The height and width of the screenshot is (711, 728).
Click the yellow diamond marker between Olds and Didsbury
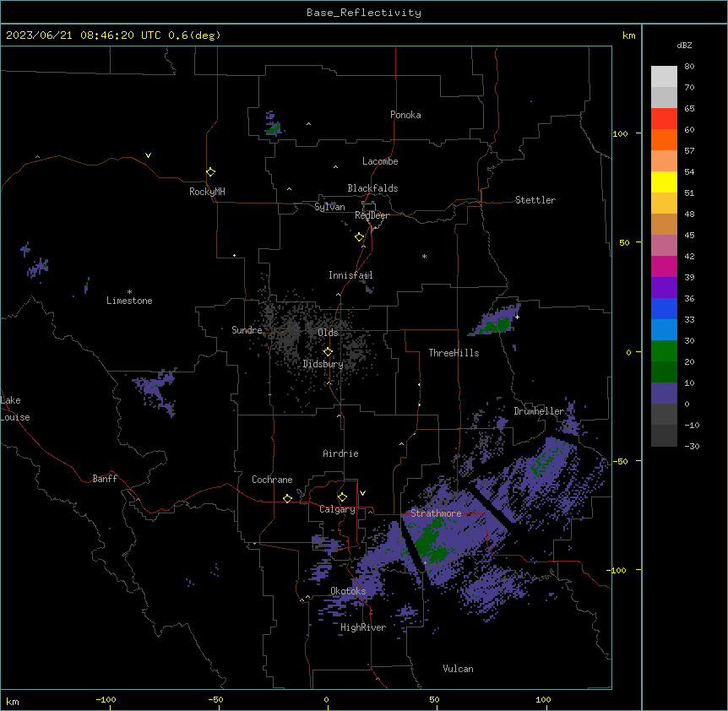(328, 352)
